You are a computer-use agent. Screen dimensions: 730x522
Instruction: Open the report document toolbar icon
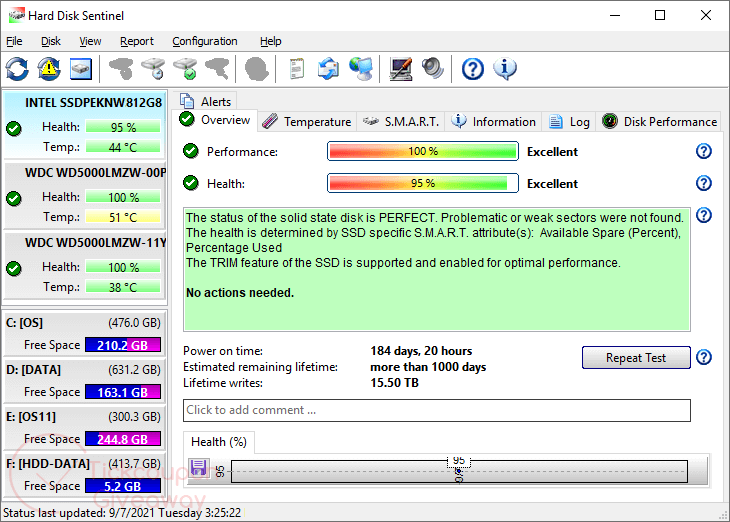[296, 69]
